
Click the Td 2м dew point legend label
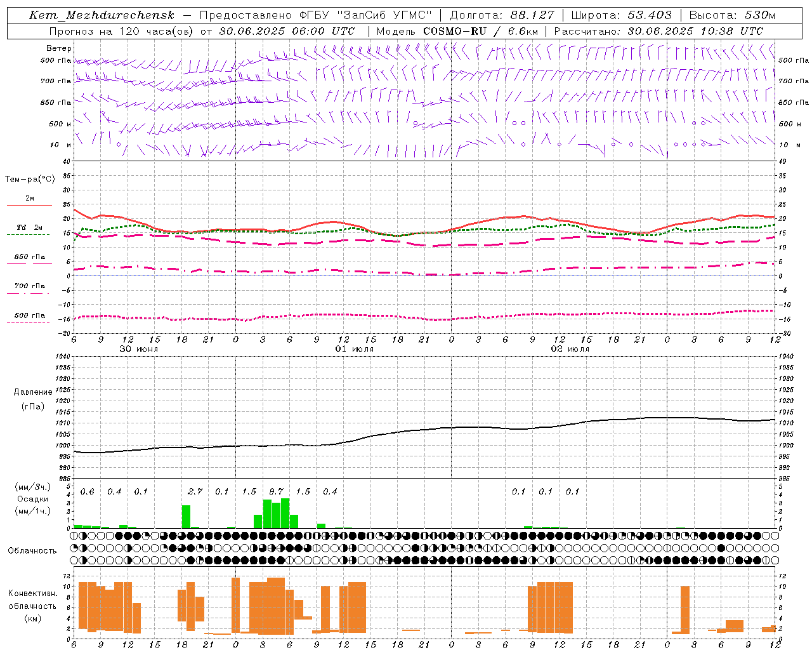pos(30,227)
